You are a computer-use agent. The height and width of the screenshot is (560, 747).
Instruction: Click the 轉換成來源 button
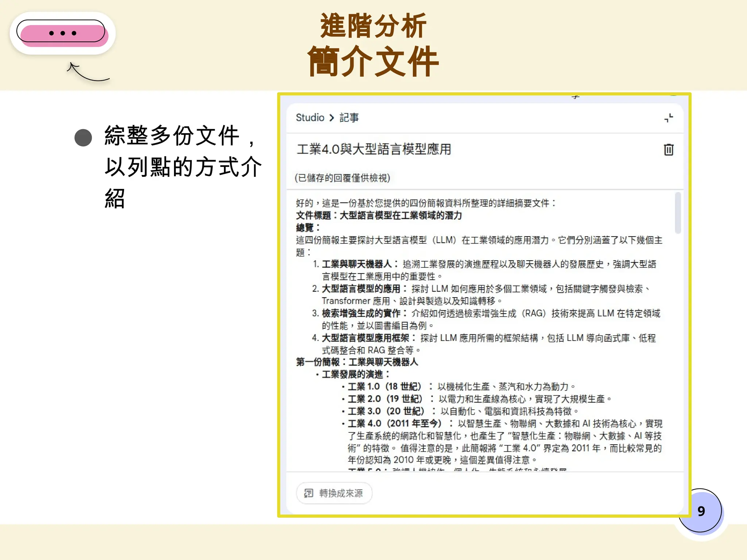pos(334,493)
